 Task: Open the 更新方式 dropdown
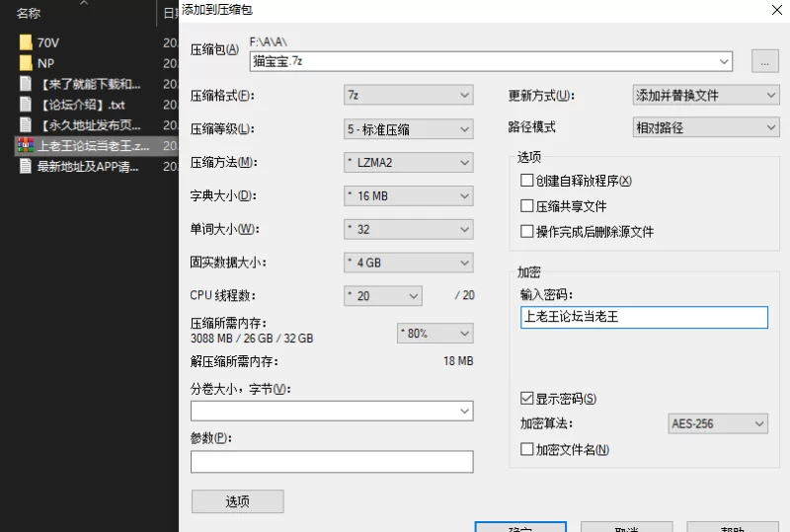[706, 95]
